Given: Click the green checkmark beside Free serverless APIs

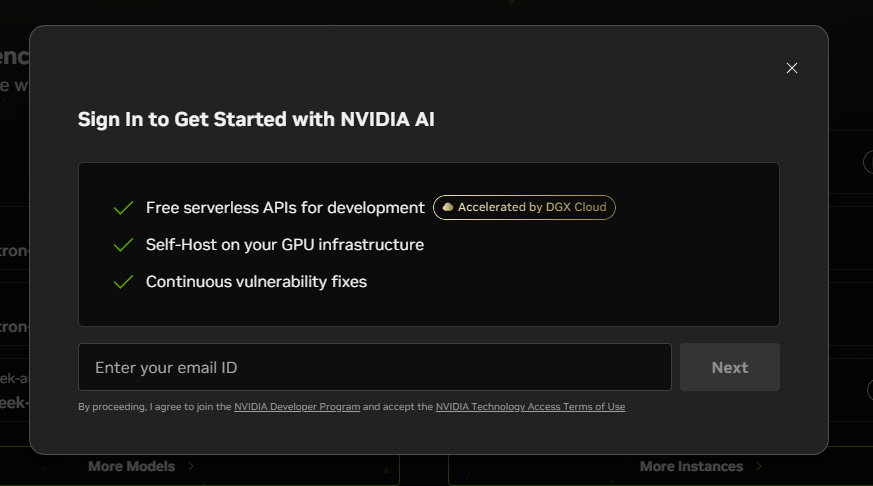Looking at the screenshot, I should (123, 208).
